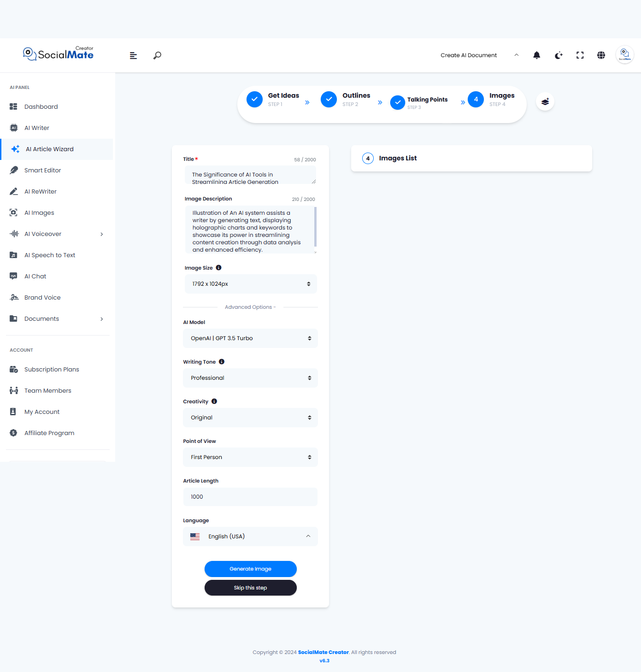Click Creativity info icon
641x672 pixels.
point(214,401)
